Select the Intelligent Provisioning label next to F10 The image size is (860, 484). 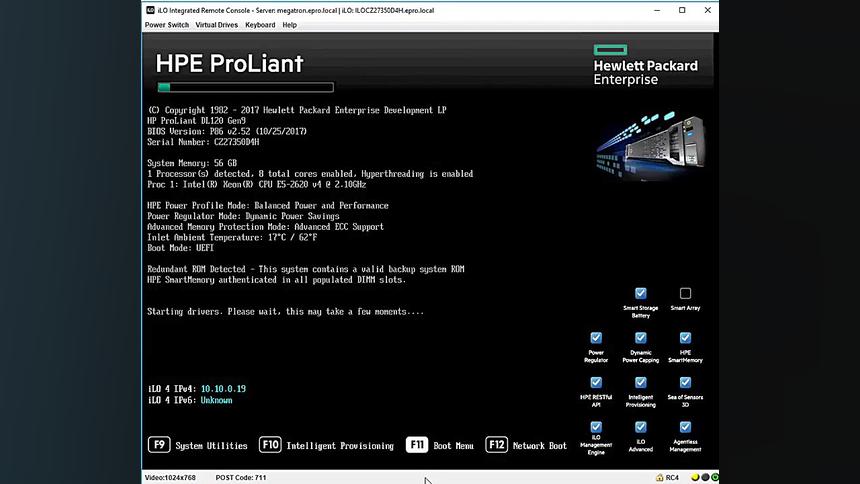tap(340, 446)
